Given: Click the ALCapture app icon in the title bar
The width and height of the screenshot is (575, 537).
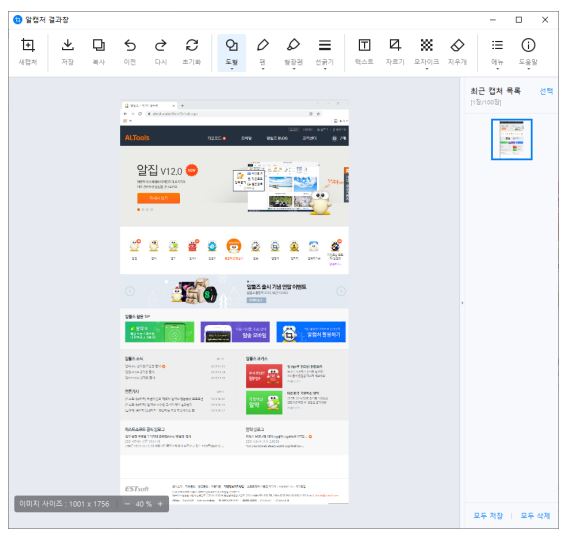Looking at the screenshot, I should click(17, 20).
